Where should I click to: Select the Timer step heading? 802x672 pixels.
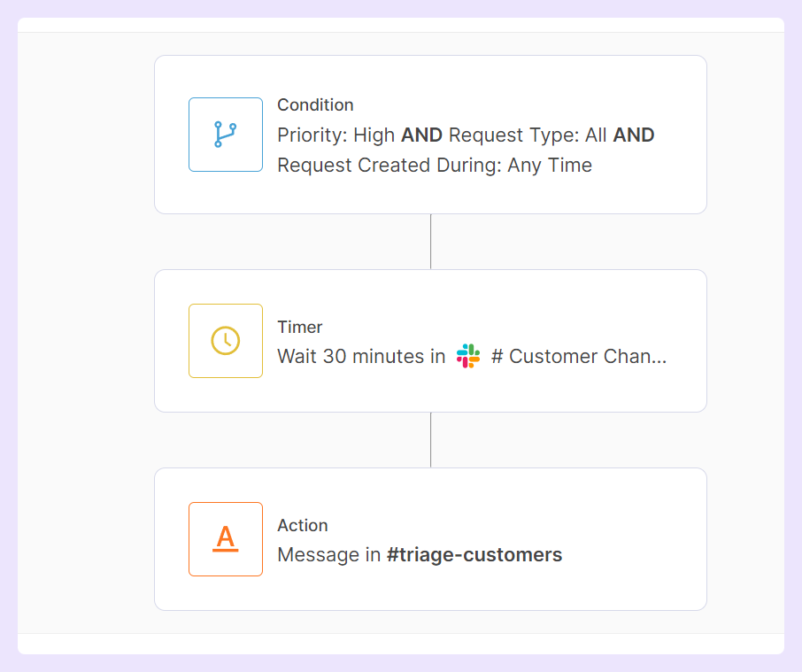coord(300,327)
